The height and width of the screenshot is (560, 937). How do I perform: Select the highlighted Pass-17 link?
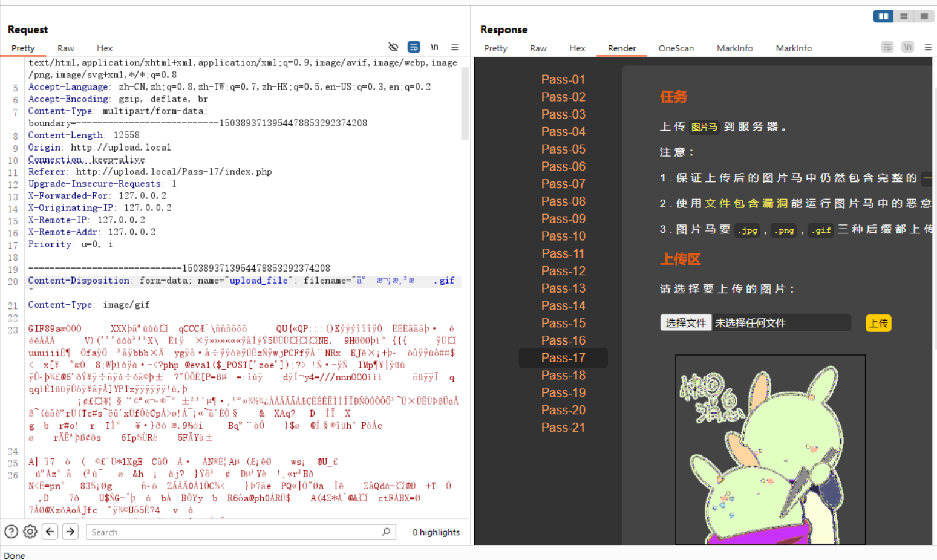563,358
